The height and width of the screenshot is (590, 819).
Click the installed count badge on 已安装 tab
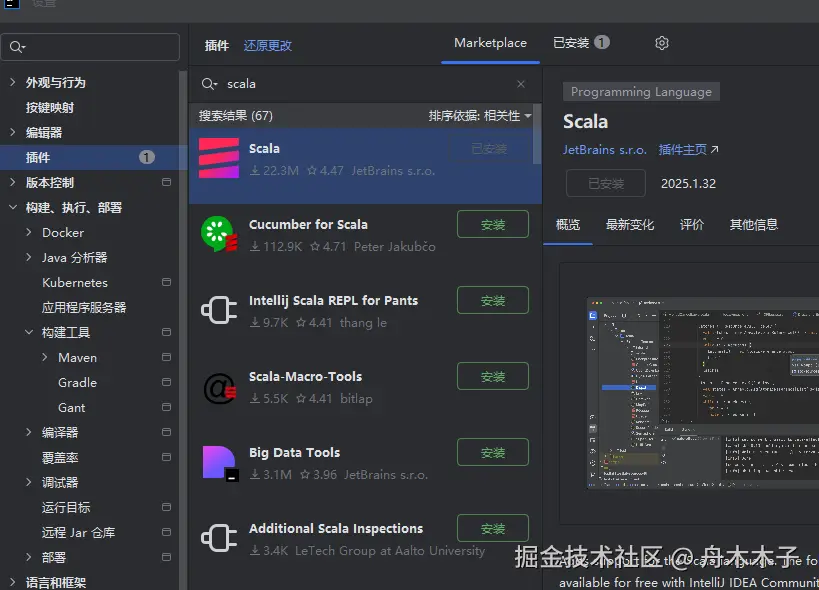click(x=602, y=42)
